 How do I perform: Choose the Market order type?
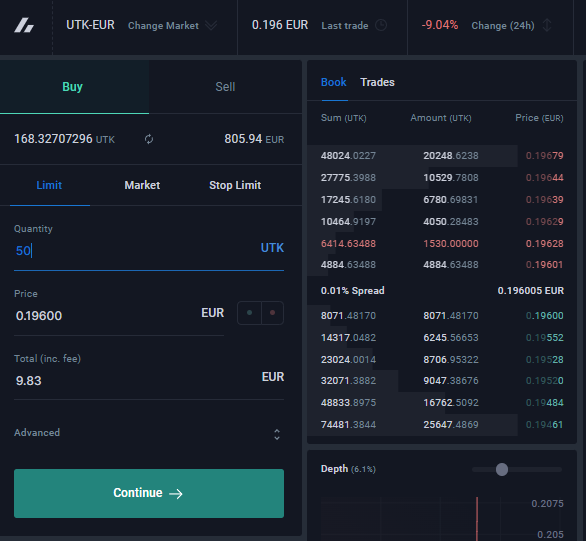pos(142,185)
